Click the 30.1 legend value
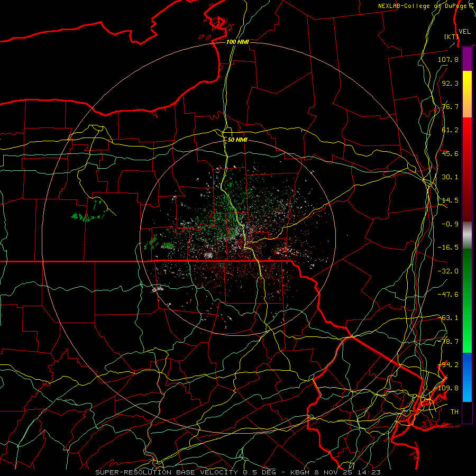This screenshot has width=476, height=476. coord(450,177)
